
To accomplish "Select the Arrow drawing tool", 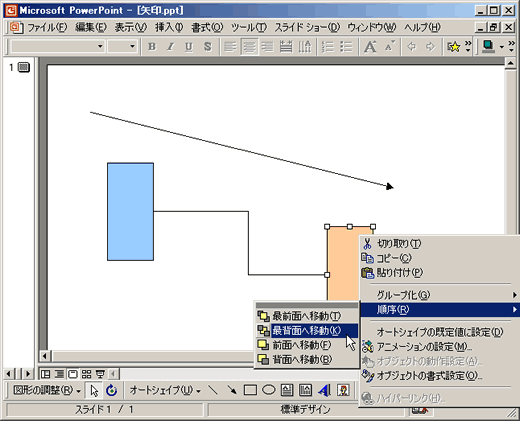I will 232,390.
